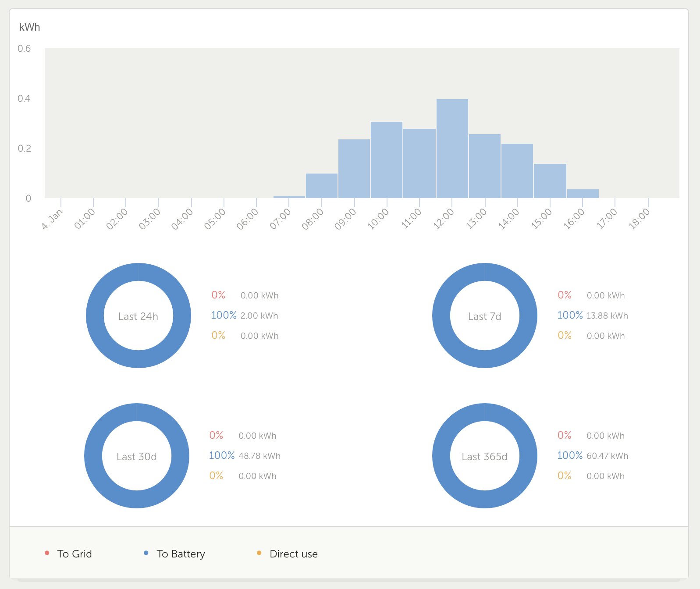The image size is (700, 589).
Task: Toggle the Direct use legend item
Action: pyautogui.click(x=287, y=554)
